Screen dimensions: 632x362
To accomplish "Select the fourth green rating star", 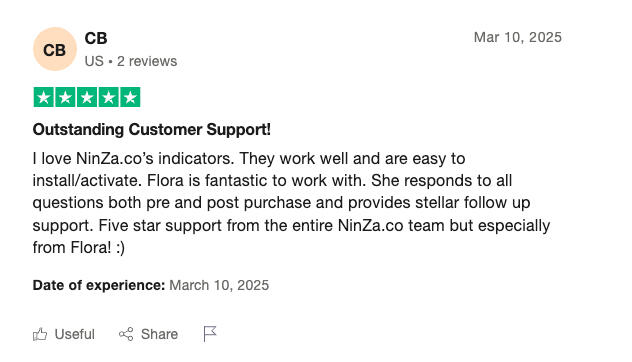I will click(x=108, y=97).
